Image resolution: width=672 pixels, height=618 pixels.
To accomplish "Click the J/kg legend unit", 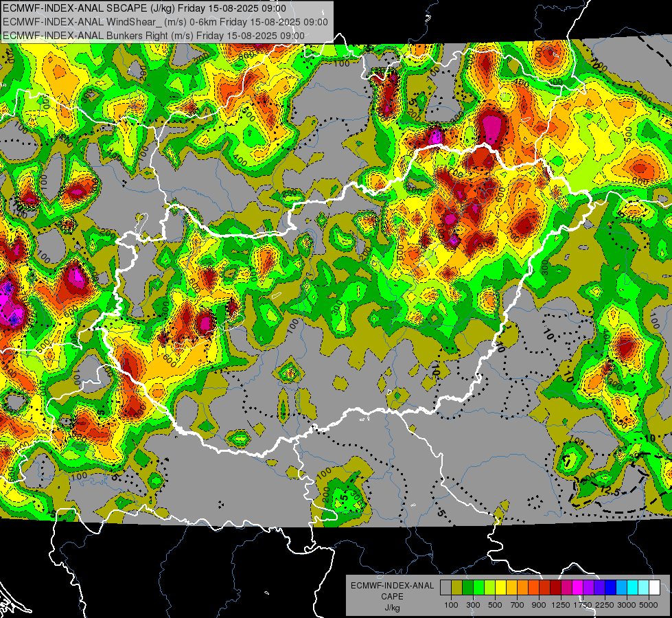I will (x=392, y=608).
